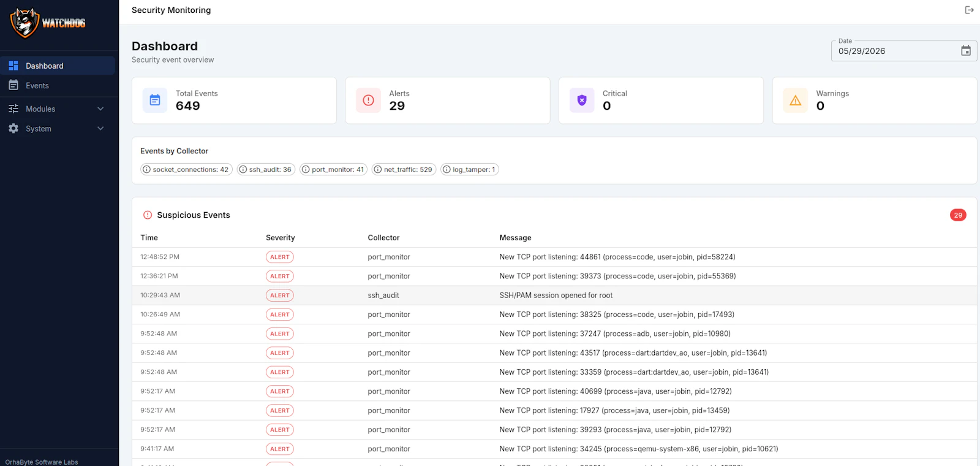Click the ALERT badge in ssh_audit row
Screen dimensions: 980x466
pyautogui.click(x=280, y=296)
